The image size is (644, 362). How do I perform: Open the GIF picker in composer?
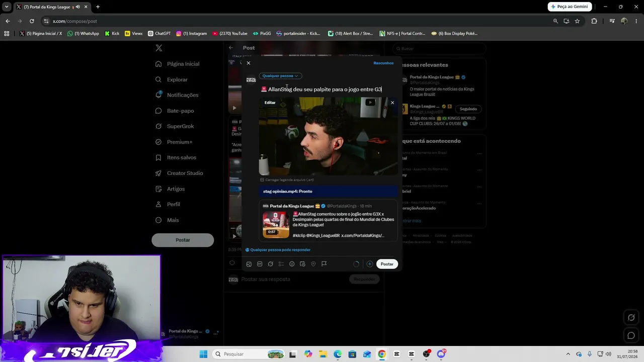pos(260,264)
